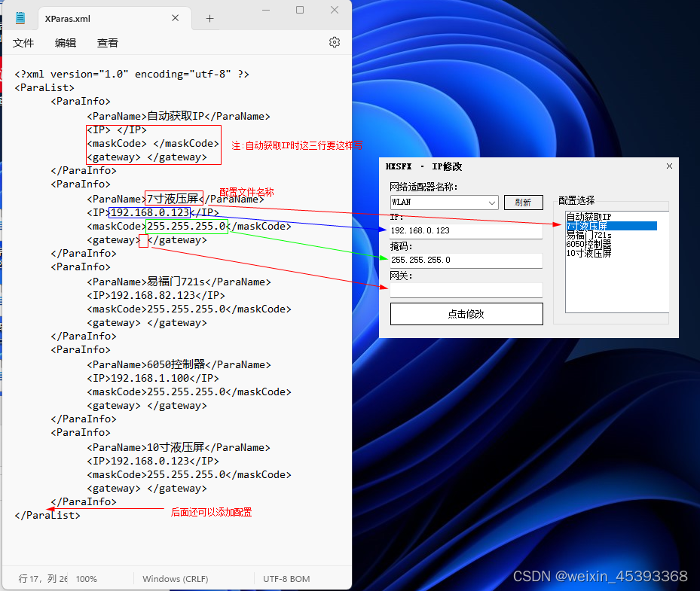The height and width of the screenshot is (591, 700).
Task: Open the 查看 menu
Action: [108, 43]
